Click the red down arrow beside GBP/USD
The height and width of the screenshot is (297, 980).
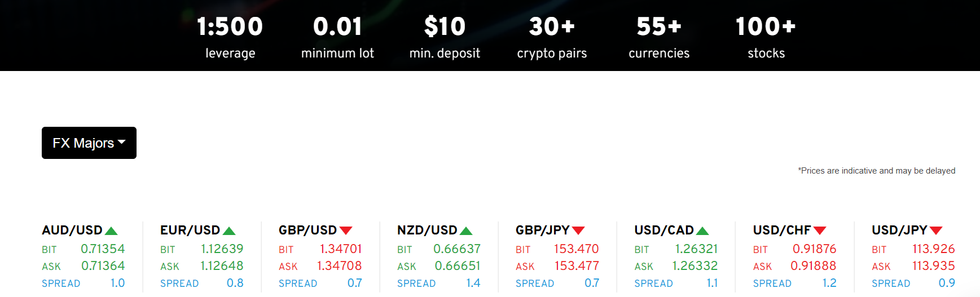click(x=346, y=230)
